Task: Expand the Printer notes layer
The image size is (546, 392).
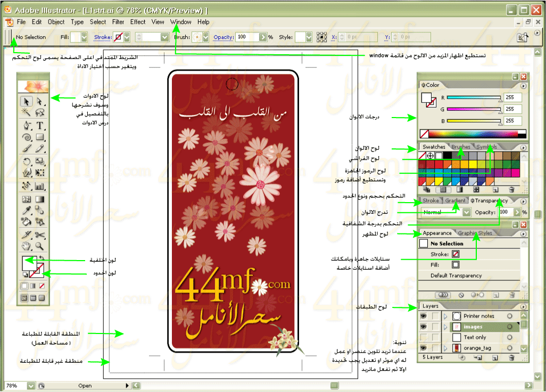Action: [x=445, y=316]
